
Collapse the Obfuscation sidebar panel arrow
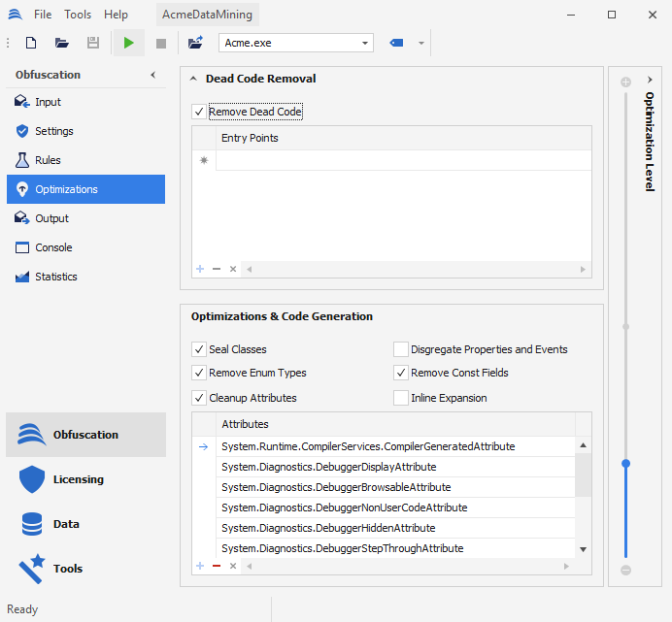tap(152, 75)
